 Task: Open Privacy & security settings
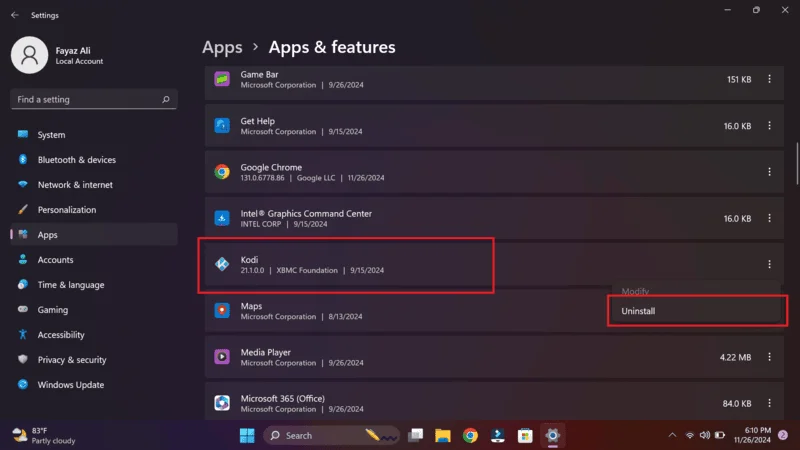tap(94, 360)
